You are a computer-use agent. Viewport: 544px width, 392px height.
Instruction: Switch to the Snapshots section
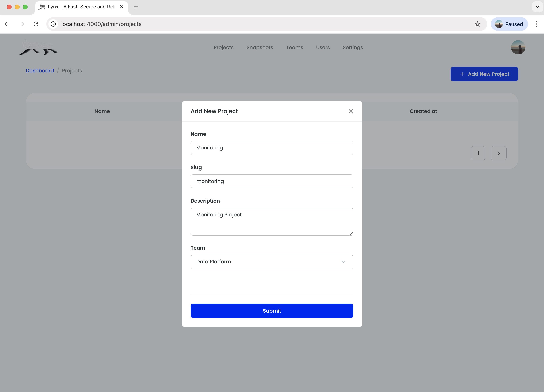pyautogui.click(x=260, y=47)
